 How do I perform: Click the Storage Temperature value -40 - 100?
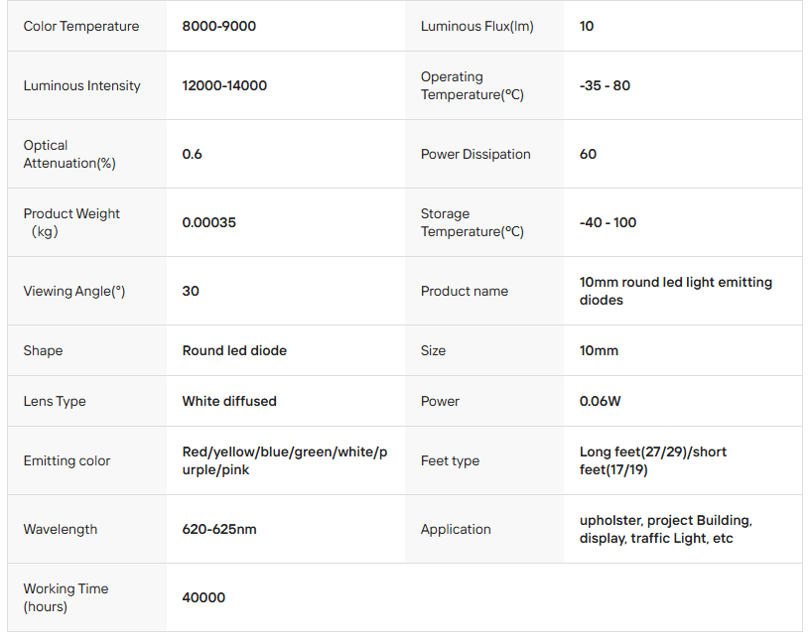pos(608,222)
